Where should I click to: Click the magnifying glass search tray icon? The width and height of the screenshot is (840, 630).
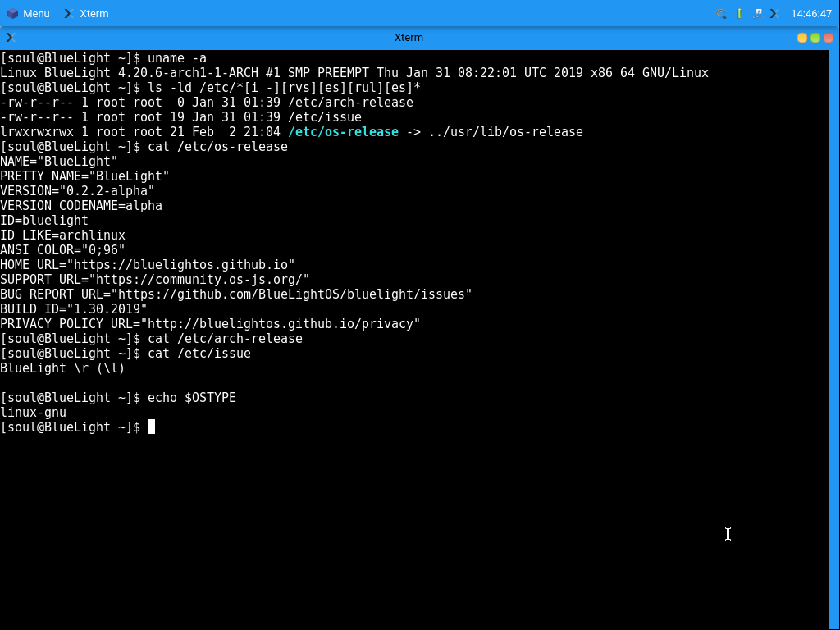tap(721, 13)
